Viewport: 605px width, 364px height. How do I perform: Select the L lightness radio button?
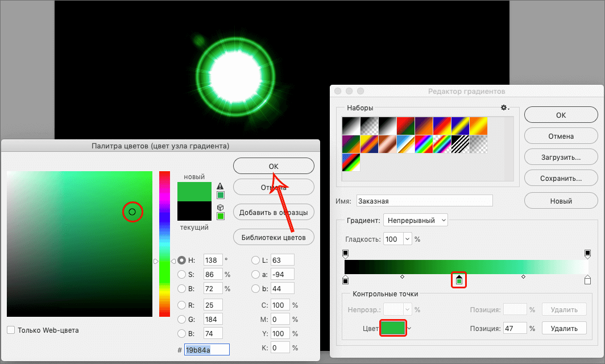point(255,260)
